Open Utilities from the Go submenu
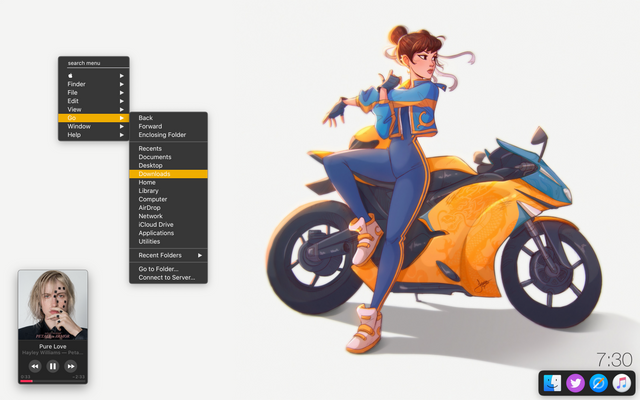 [168, 241]
